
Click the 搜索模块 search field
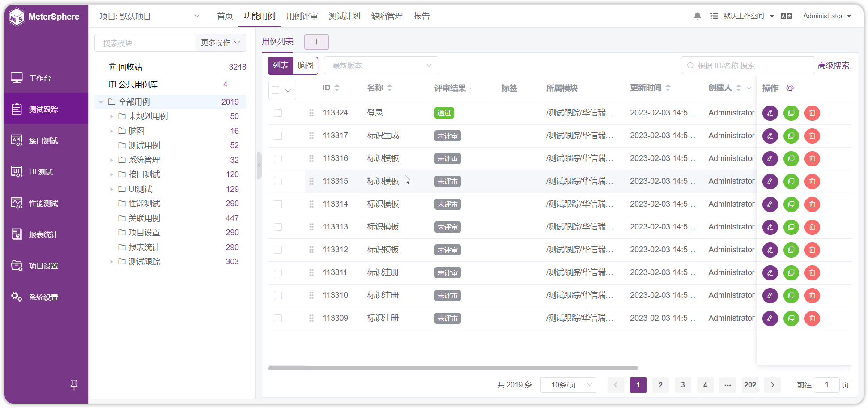[x=145, y=43]
